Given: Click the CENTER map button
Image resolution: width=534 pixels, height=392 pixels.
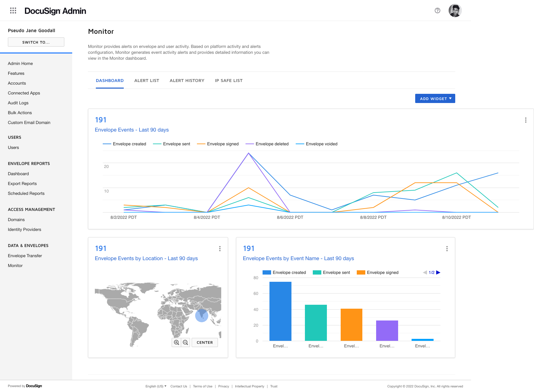Looking at the screenshot, I should 205,342.
